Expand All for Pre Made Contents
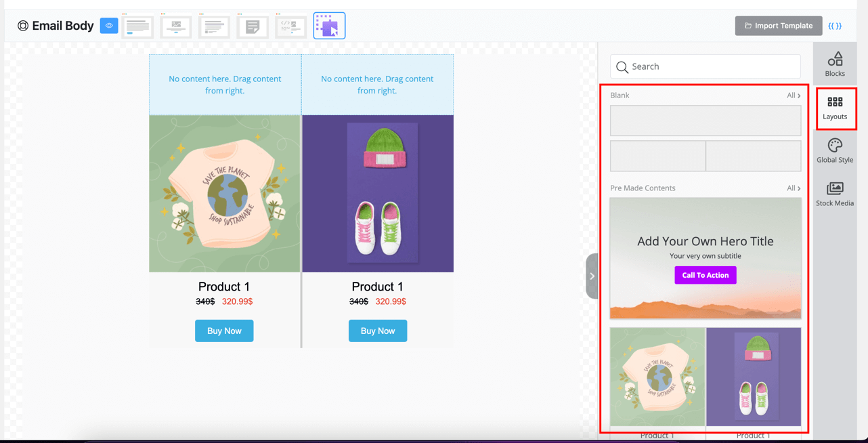The image size is (868, 443). [x=794, y=188]
